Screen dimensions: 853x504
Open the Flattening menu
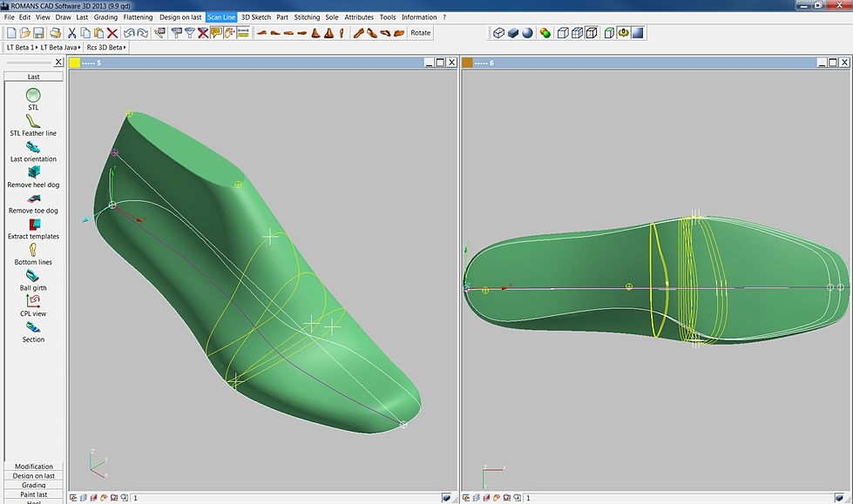click(138, 17)
